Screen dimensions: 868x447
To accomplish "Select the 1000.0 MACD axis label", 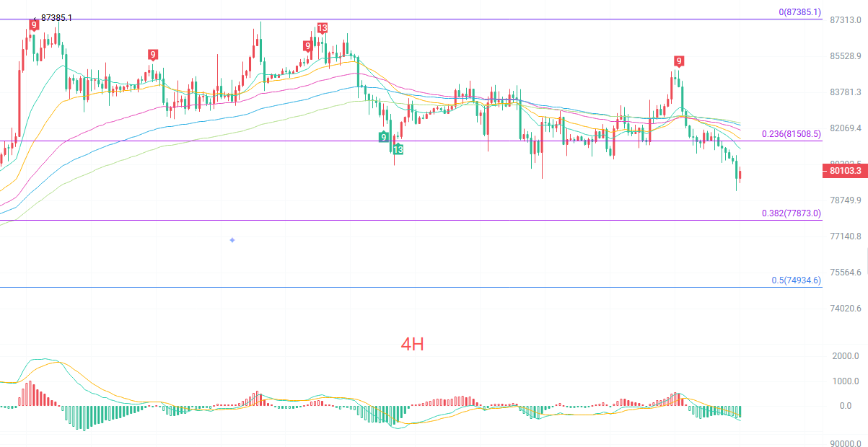I will [845, 381].
